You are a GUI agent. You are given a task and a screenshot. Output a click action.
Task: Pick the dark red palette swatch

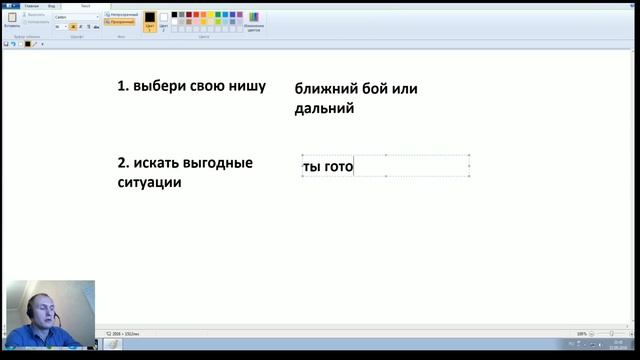pos(189,15)
